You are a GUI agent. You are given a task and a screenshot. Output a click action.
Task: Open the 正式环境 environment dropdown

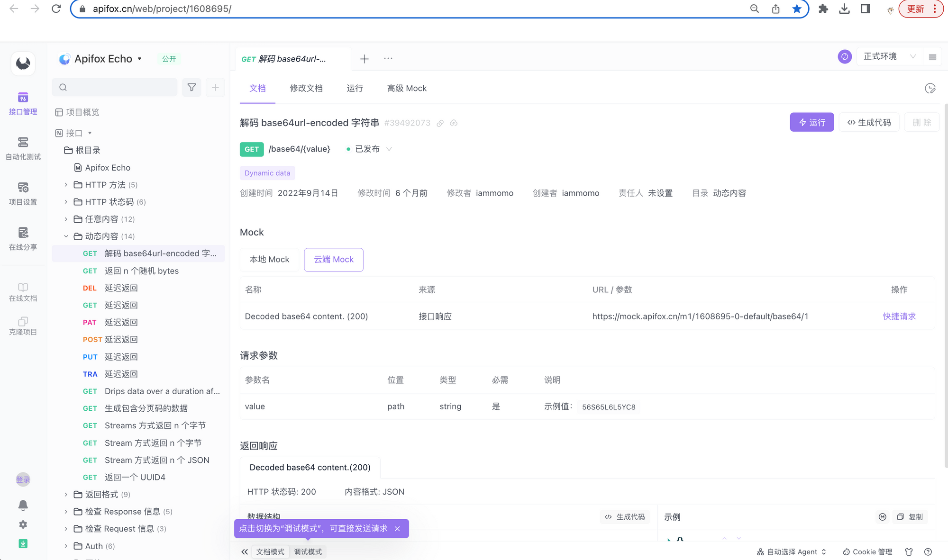point(889,57)
